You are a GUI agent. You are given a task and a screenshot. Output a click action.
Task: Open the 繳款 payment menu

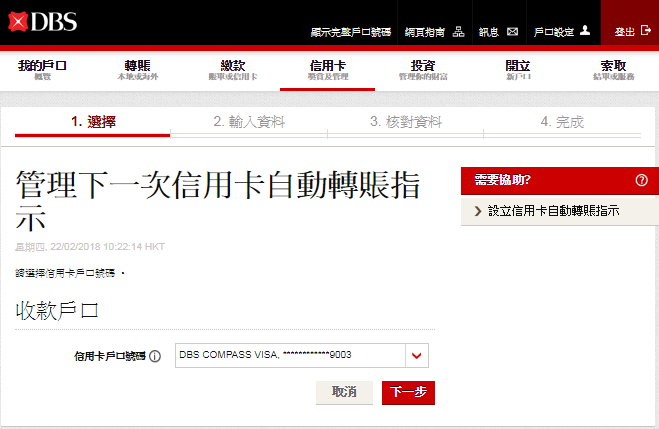click(232, 69)
